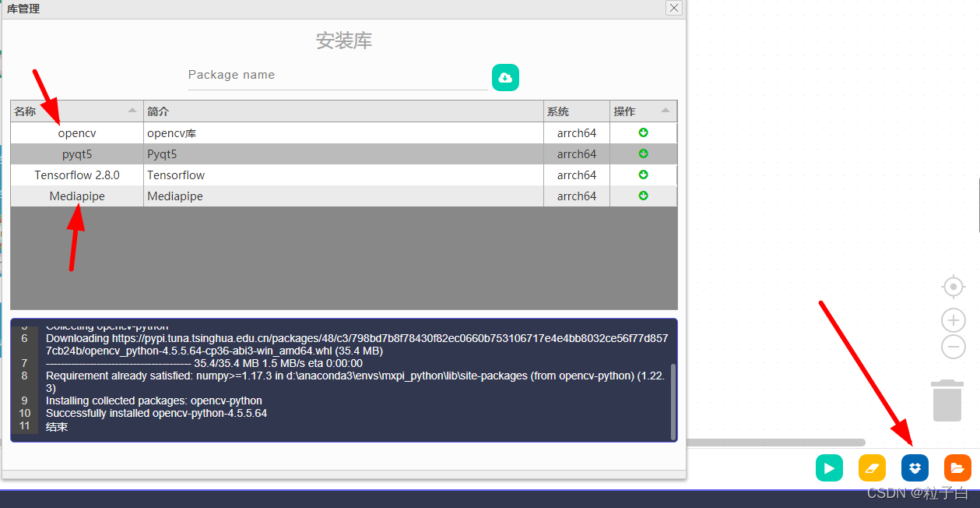Select the Mediapipe name cell

[77, 196]
